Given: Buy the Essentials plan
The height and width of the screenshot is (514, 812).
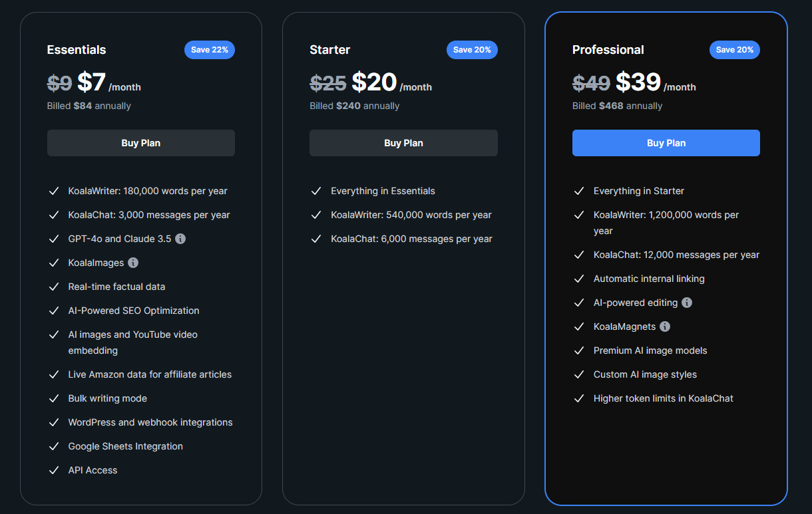Looking at the screenshot, I should [141, 143].
